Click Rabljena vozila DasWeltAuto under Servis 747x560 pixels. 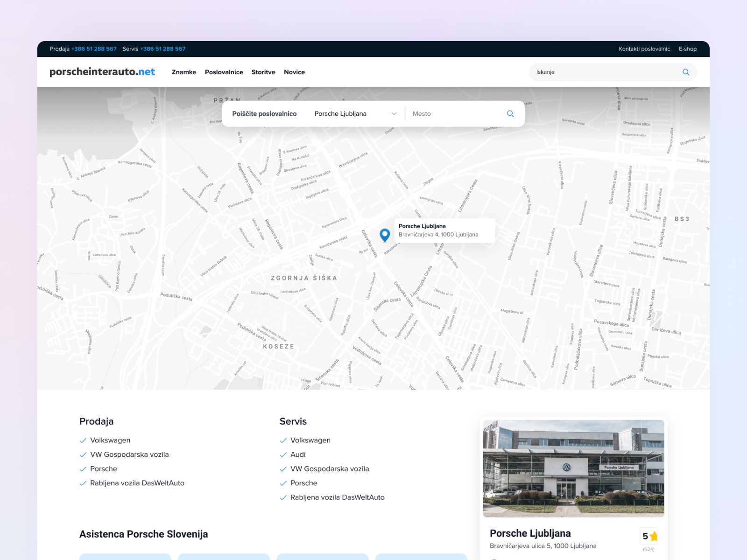pos(338,497)
